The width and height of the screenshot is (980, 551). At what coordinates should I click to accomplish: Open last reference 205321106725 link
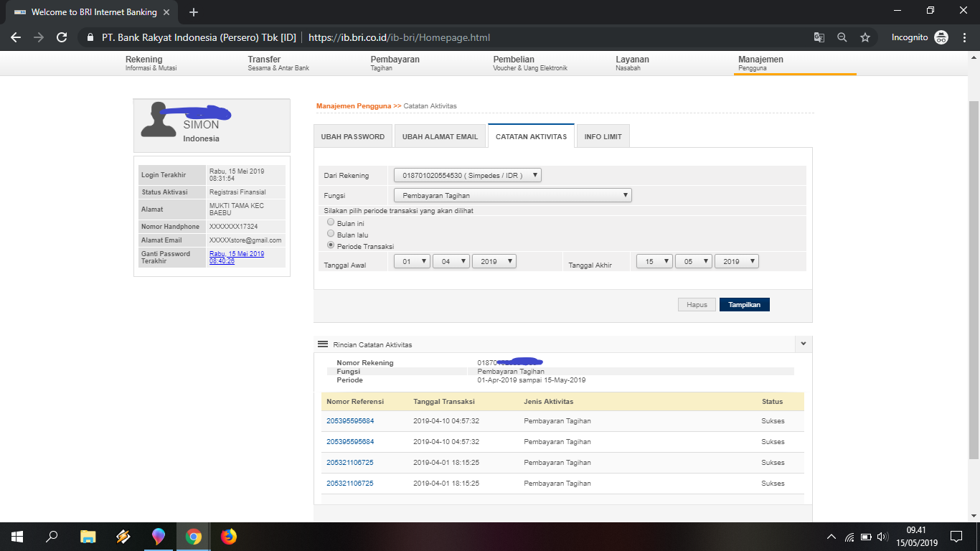coord(350,484)
